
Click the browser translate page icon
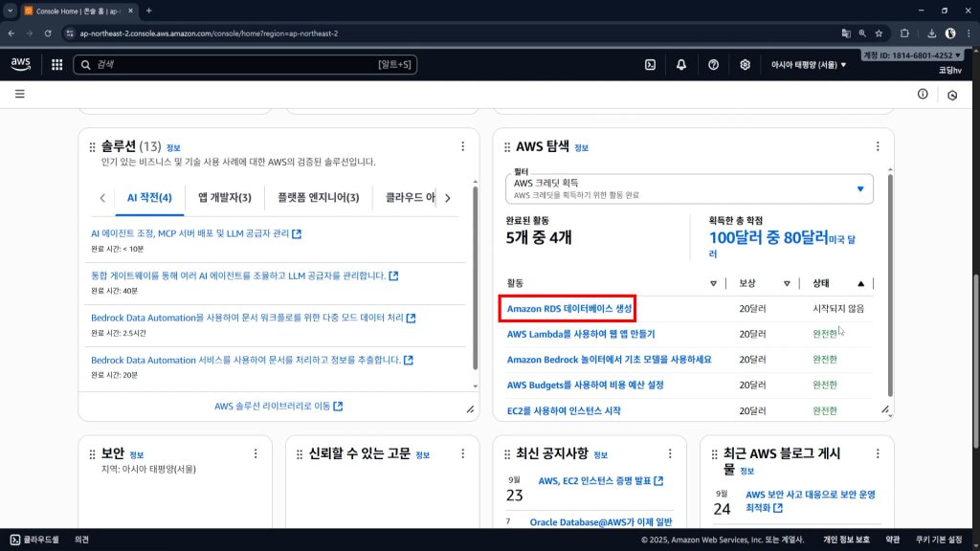click(x=846, y=33)
